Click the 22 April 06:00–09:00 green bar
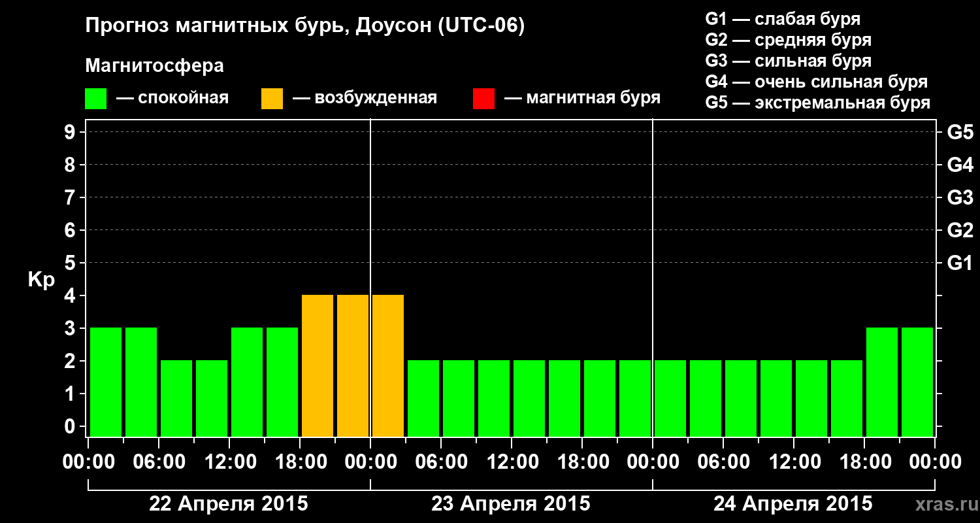980x523 pixels. (x=176, y=398)
